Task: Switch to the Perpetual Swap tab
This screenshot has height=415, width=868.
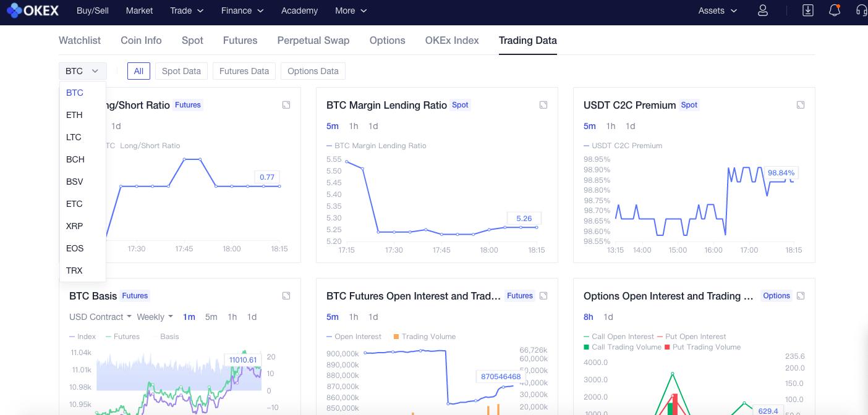Action: (313, 40)
